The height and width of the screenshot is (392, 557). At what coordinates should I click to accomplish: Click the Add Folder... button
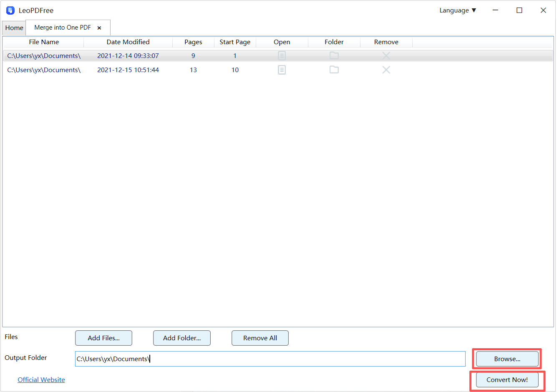(x=182, y=338)
